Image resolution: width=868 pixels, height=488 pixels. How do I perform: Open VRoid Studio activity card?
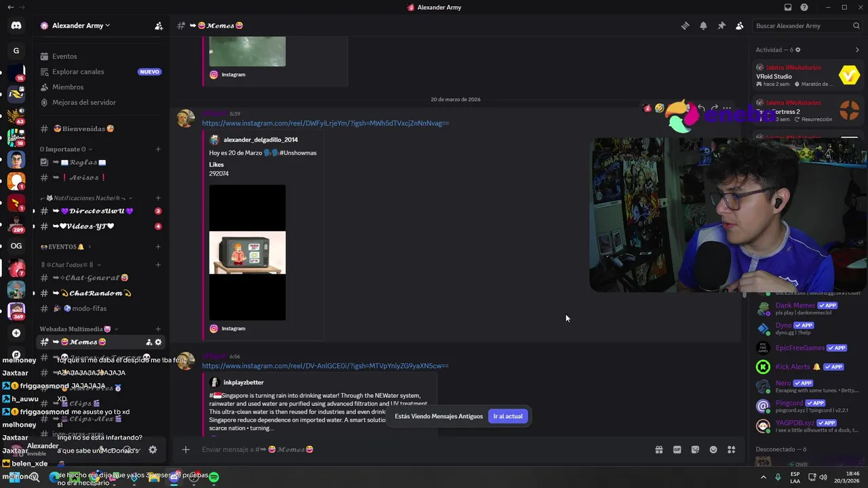pos(808,75)
